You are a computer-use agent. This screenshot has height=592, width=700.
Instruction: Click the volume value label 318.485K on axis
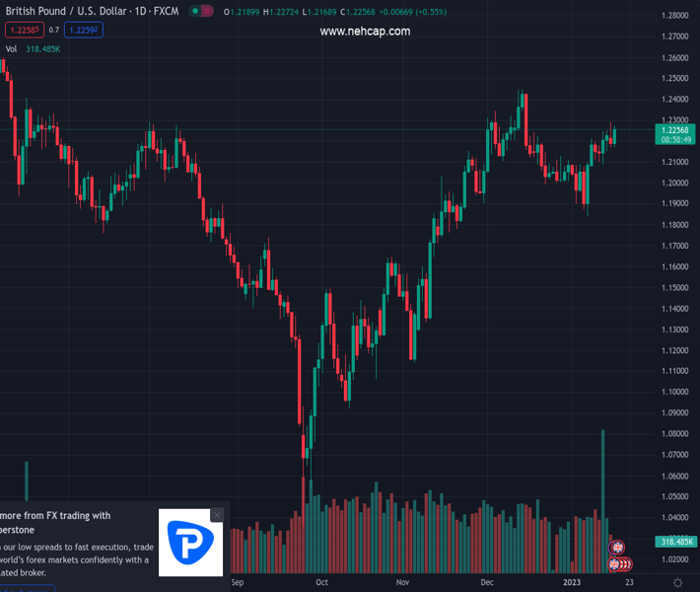point(676,542)
